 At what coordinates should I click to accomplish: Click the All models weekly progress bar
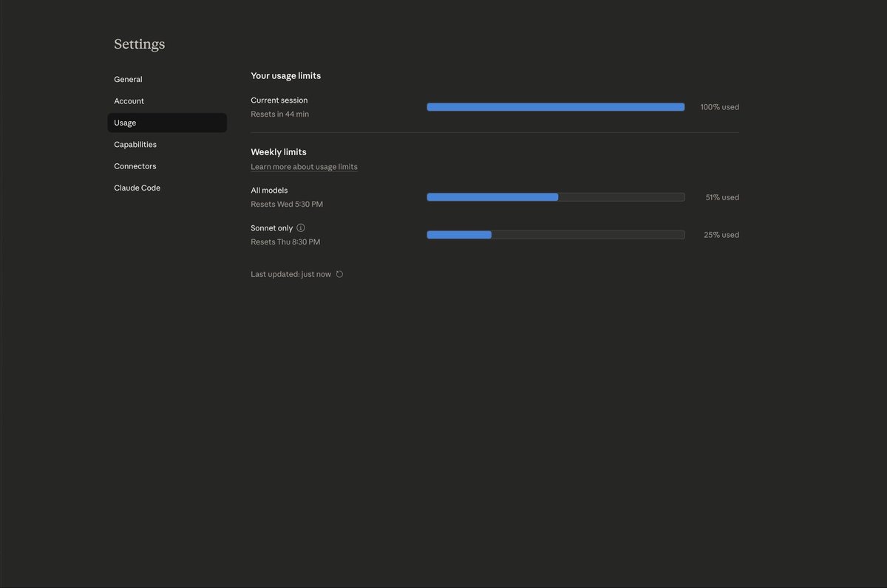click(x=556, y=197)
